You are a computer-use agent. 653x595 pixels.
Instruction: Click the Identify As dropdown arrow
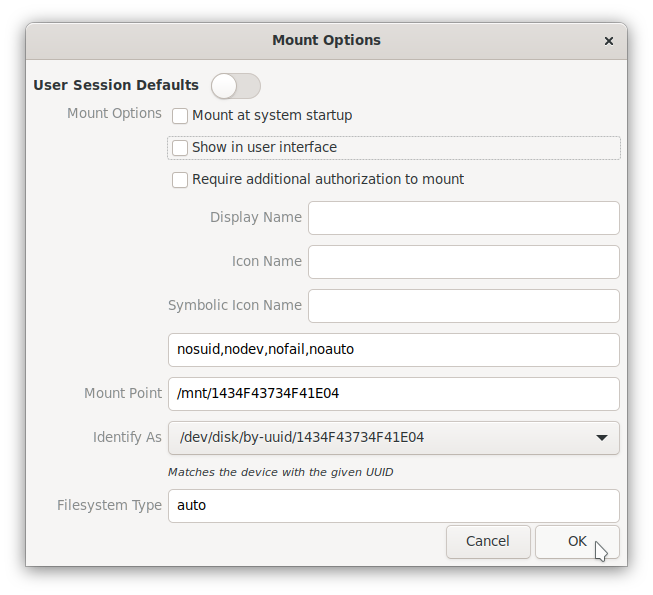tap(601, 438)
